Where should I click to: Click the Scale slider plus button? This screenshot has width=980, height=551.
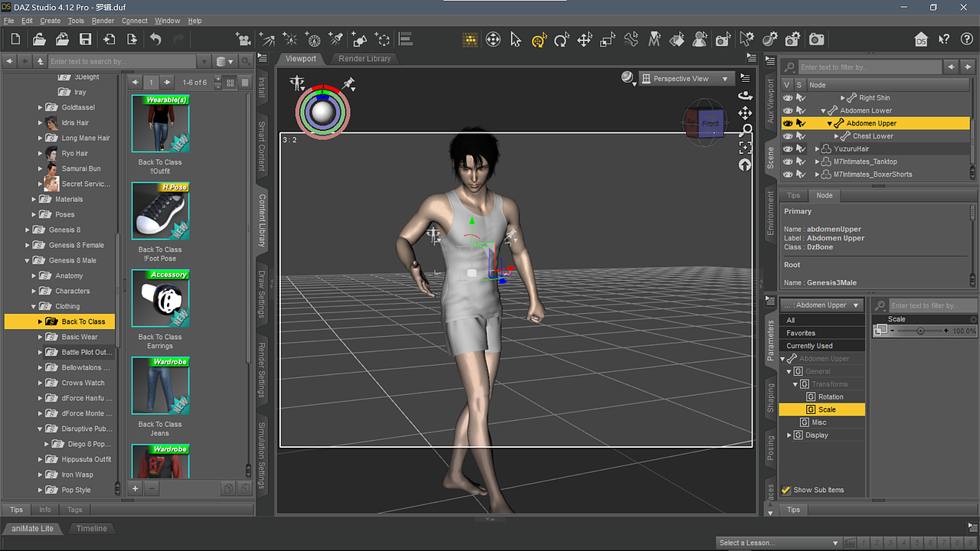click(946, 331)
